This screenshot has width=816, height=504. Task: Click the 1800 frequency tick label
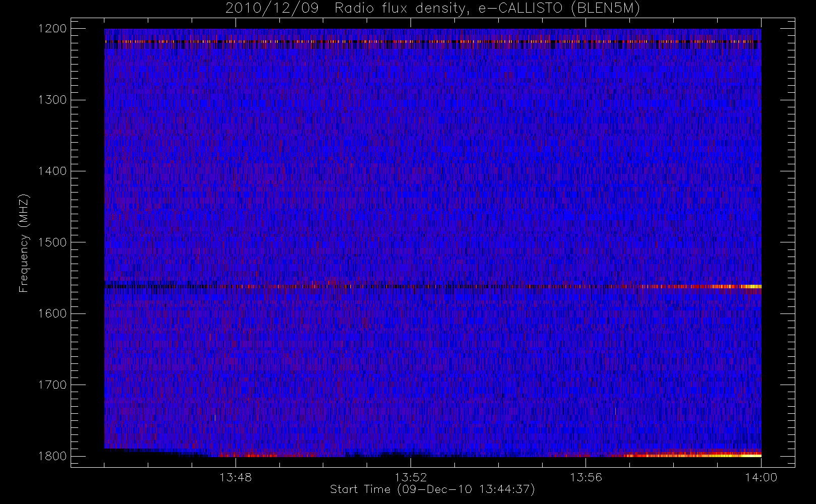tap(53, 456)
